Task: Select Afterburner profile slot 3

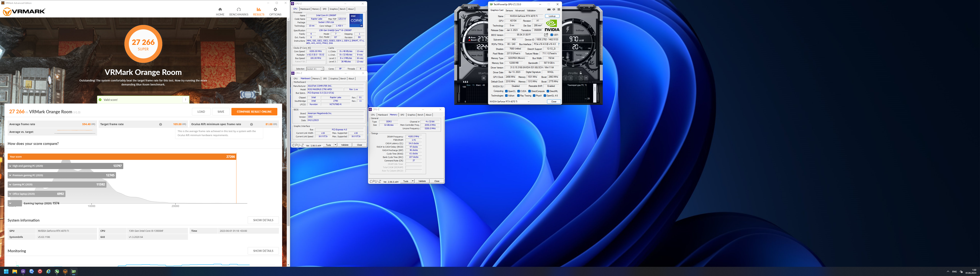Action: coord(571,78)
